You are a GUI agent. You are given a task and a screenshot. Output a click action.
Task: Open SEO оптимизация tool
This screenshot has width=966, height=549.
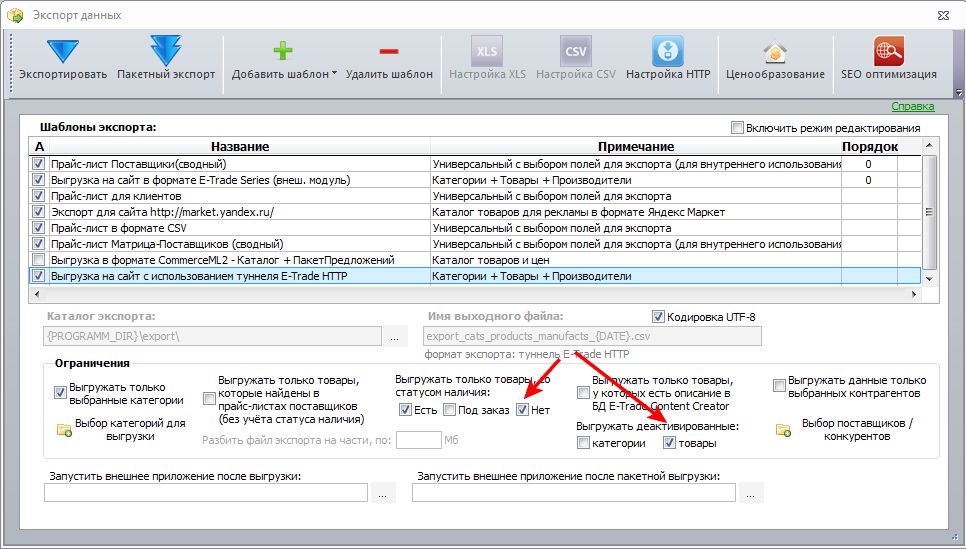(888, 58)
